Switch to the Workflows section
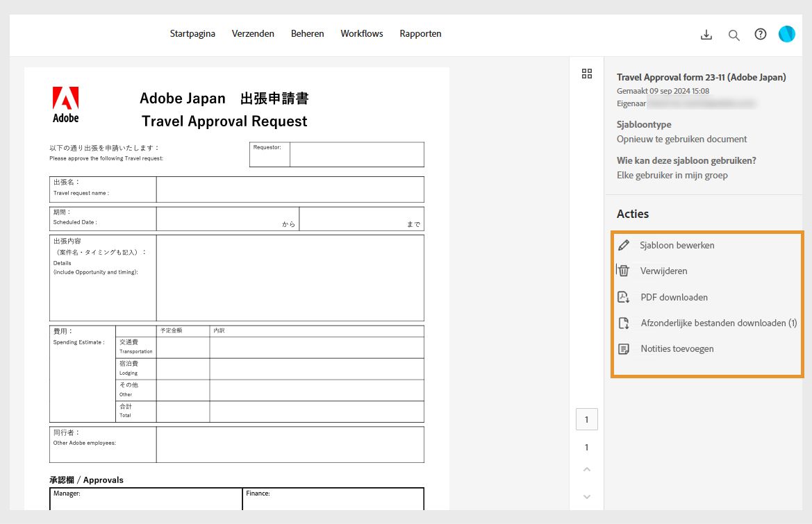The height and width of the screenshot is (524, 812). [x=361, y=33]
